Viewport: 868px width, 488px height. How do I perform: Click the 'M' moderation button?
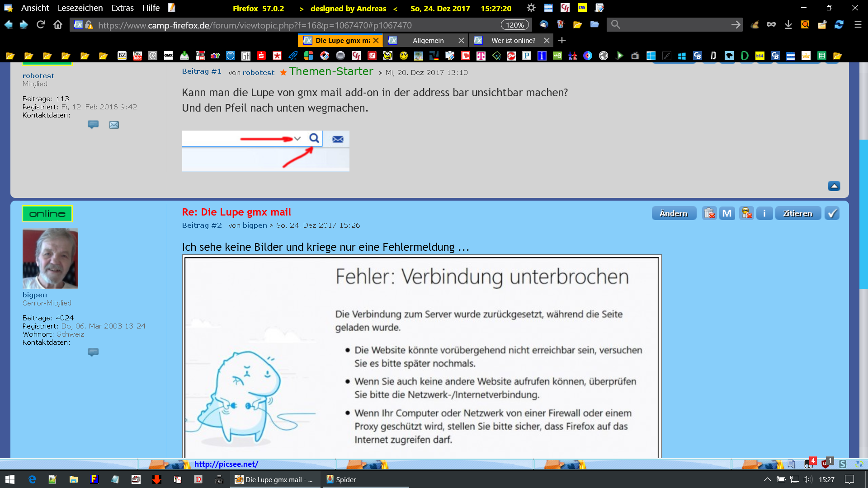click(727, 213)
